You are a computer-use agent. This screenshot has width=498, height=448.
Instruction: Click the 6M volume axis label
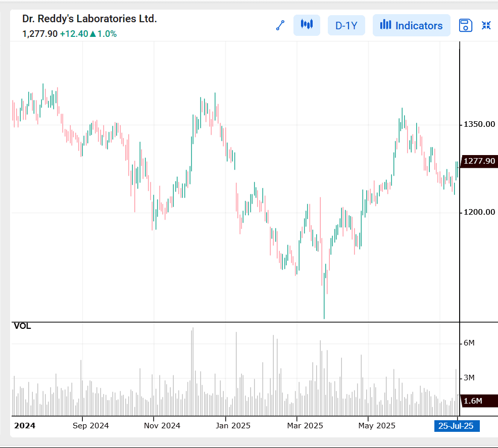pyautogui.click(x=469, y=343)
